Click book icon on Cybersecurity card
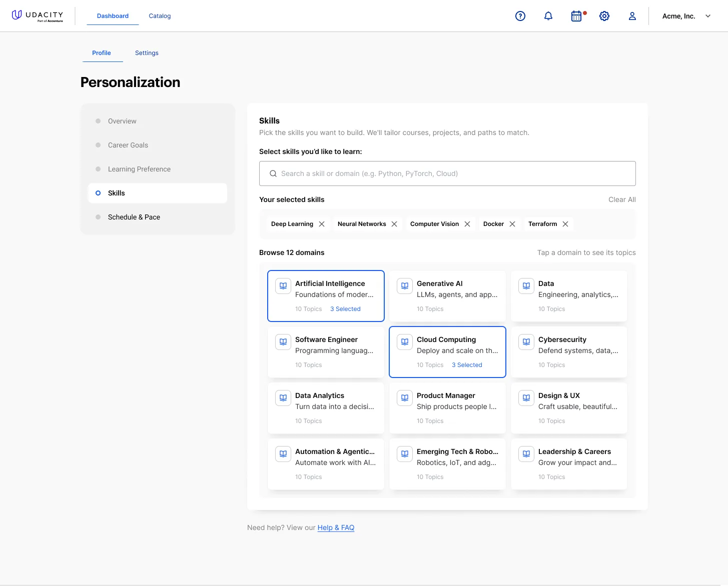The width and height of the screenshot is (728, 586). point(526,342)
